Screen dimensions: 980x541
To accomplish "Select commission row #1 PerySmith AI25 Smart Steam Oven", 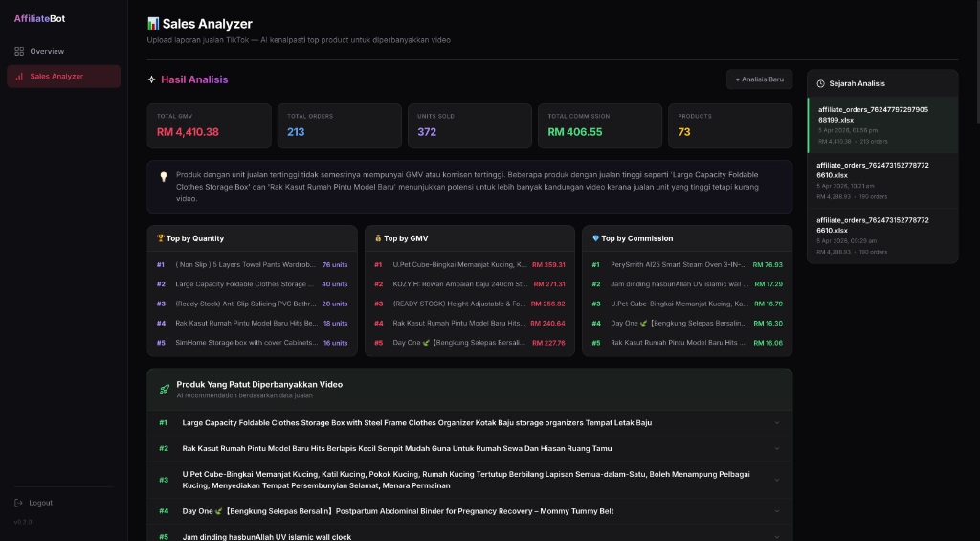I will (x=687, y=264).
